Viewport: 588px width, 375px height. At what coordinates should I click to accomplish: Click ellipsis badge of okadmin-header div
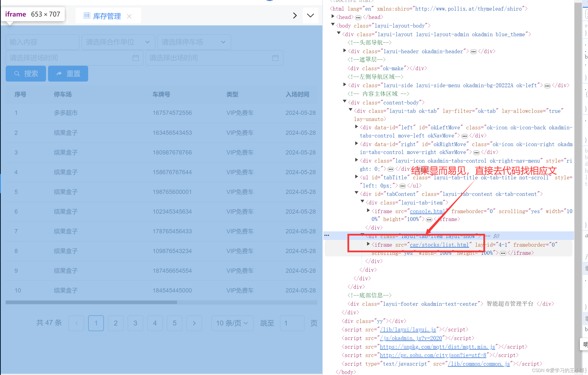click(473, 52)
